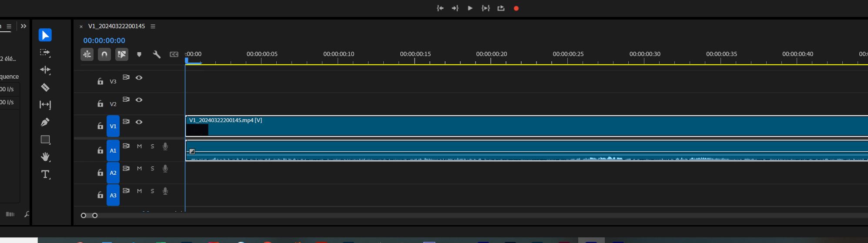Select the Slip tool
868x243 pixels.
click(x=45, y=105)
